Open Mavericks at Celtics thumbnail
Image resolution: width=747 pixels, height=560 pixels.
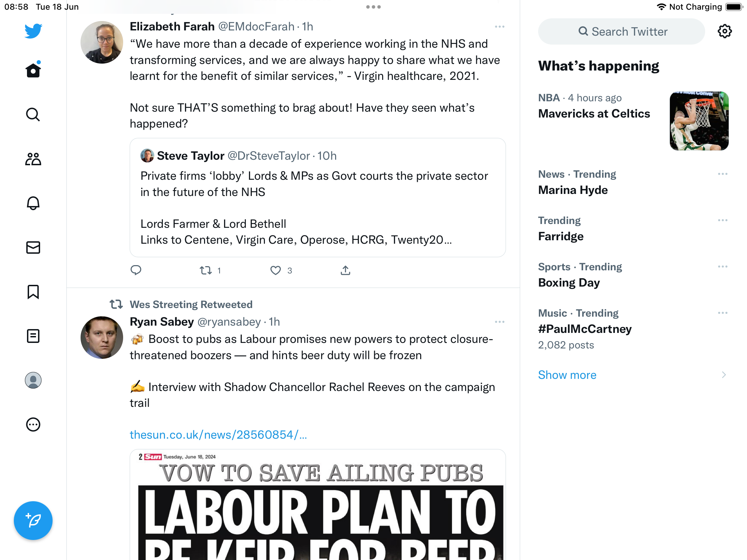click(699, 121)
